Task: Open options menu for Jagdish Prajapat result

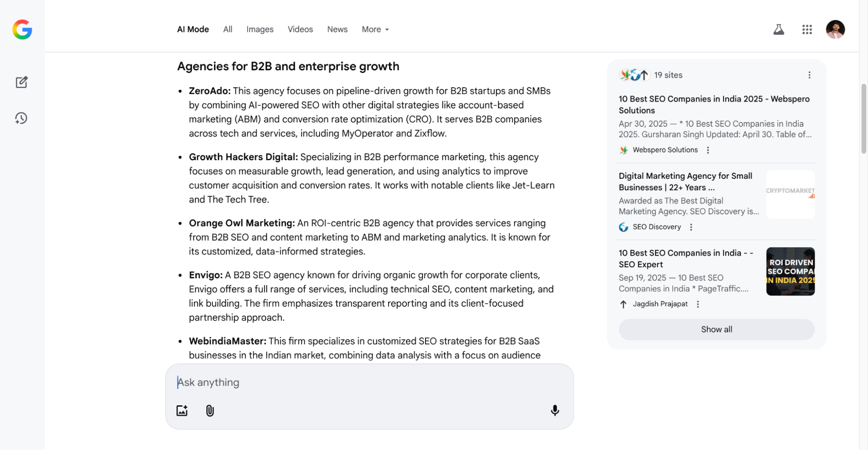Action: pyautogui.click(x=698, y=304)
